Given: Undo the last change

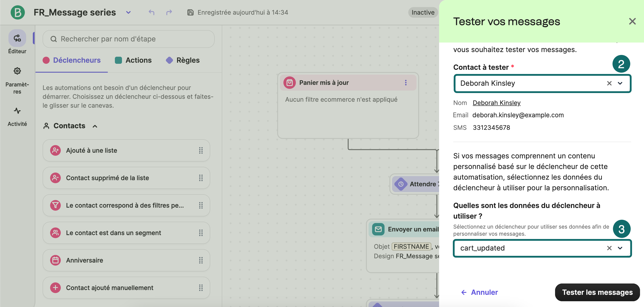Looking at the screenshot, I should [x=151, y=12].
